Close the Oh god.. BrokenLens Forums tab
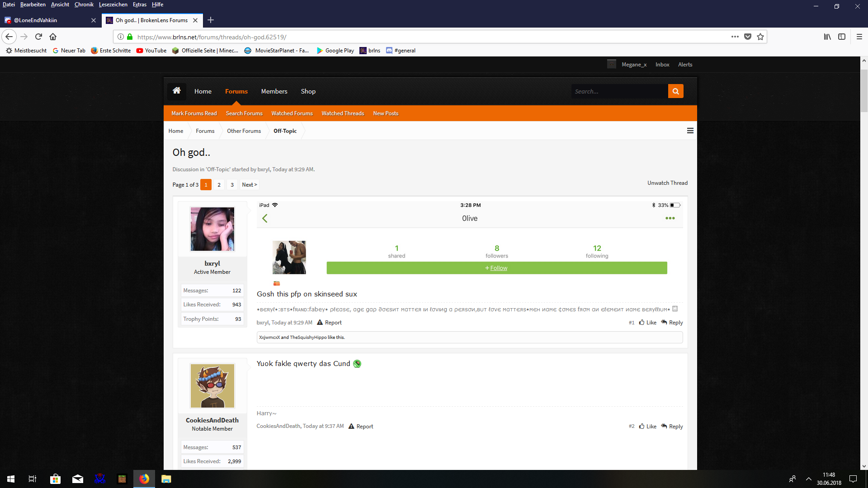This screenshot has width=868, height=488. tap(195, 20)
